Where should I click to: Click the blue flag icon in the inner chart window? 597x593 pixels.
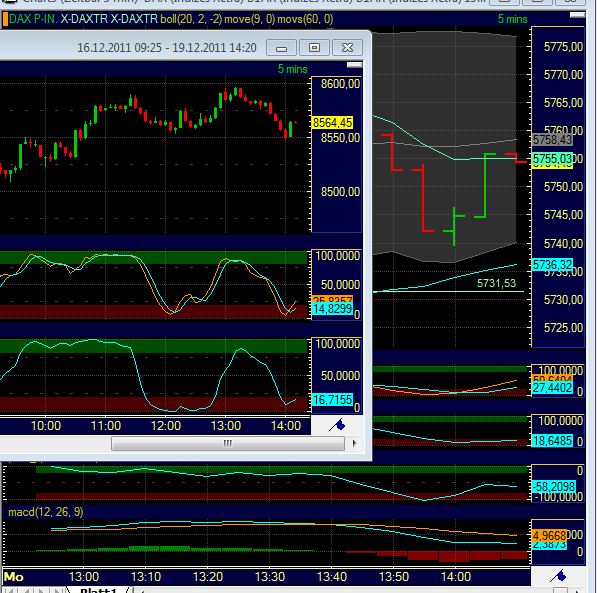[337, 425]
